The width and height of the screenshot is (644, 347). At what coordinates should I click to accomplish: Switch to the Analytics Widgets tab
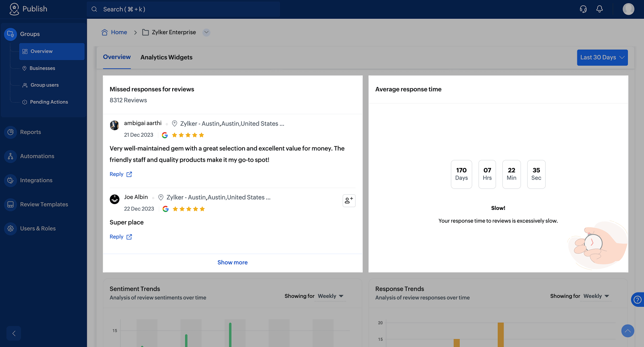pyautogui.click(x=166, y=57)
